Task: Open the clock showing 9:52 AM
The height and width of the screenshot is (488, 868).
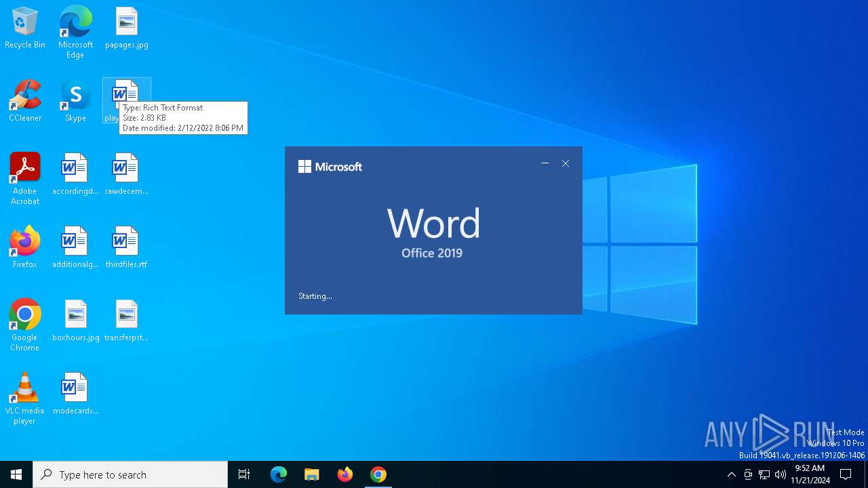Action: pyautogui.click(x=810, y=474)
